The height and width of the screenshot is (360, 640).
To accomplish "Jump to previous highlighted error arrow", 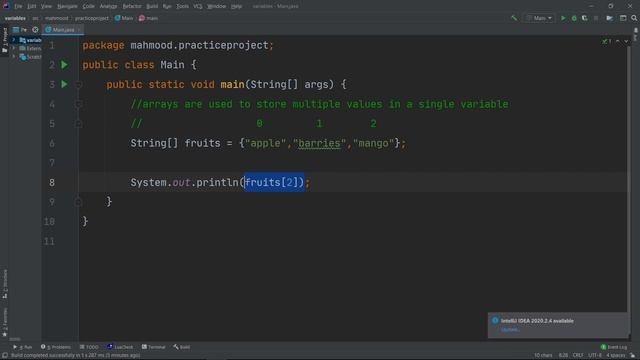I will (x=618, y=41).
